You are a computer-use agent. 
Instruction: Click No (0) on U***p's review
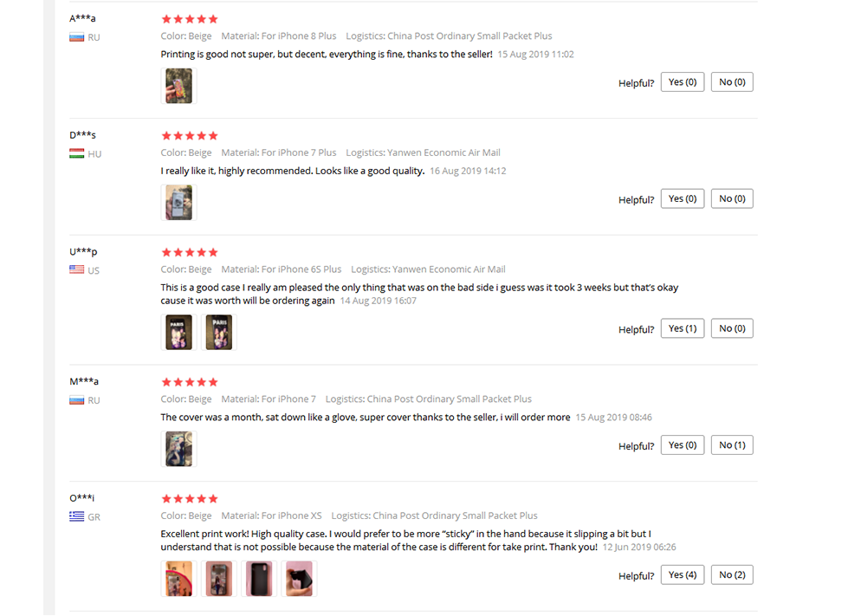point(732,328)
